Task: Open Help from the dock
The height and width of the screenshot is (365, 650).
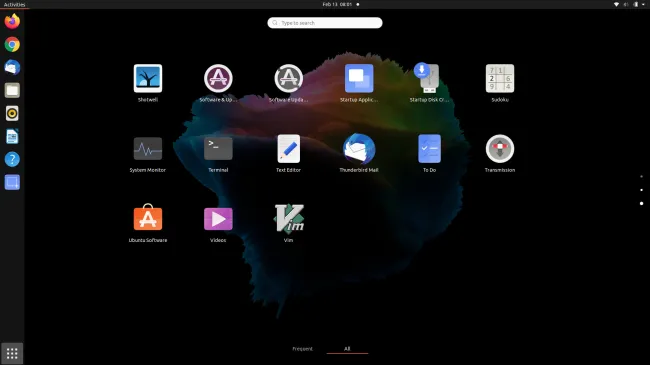Action: pyautogui.click(x=12, y=159)
